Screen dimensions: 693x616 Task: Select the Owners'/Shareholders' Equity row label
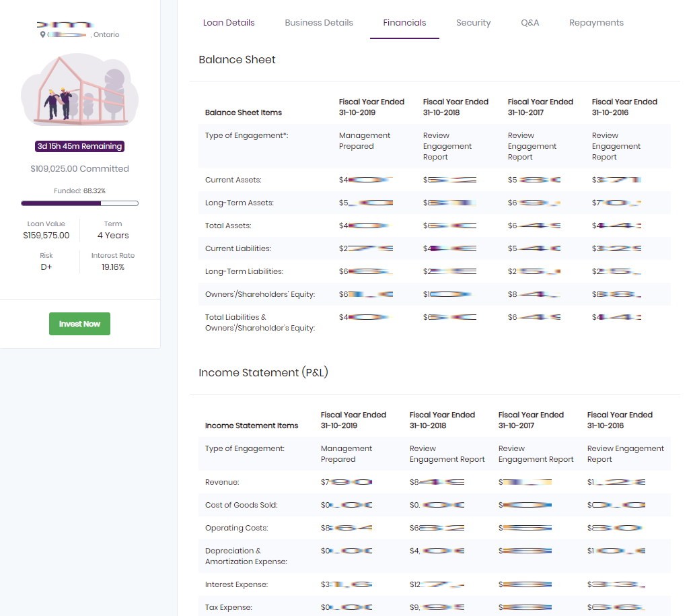click(x=260, y=294)
